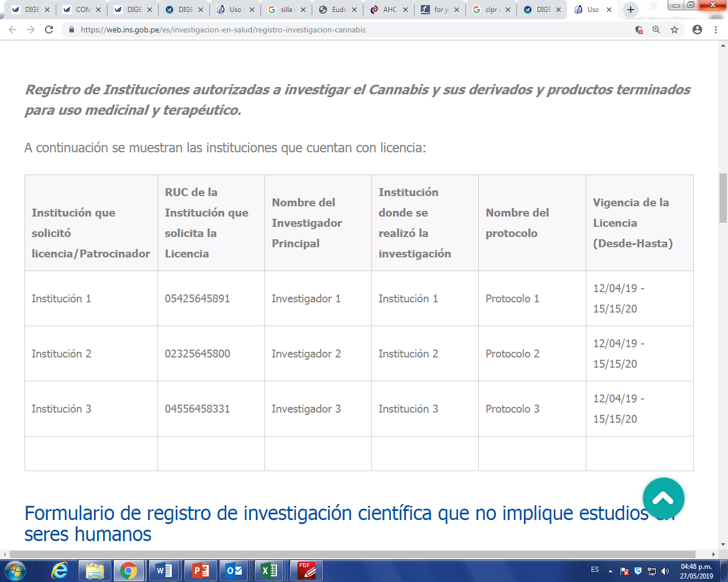
Task: Switch to PowerPoint from the taskbar
Action: pyautogui.click(x=200, y=571)
